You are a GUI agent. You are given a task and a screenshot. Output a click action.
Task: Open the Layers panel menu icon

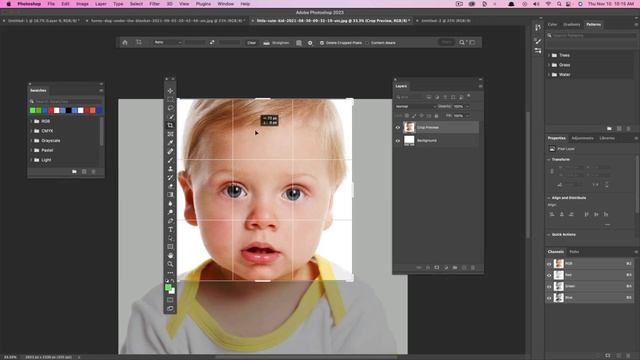coord(480,86)
